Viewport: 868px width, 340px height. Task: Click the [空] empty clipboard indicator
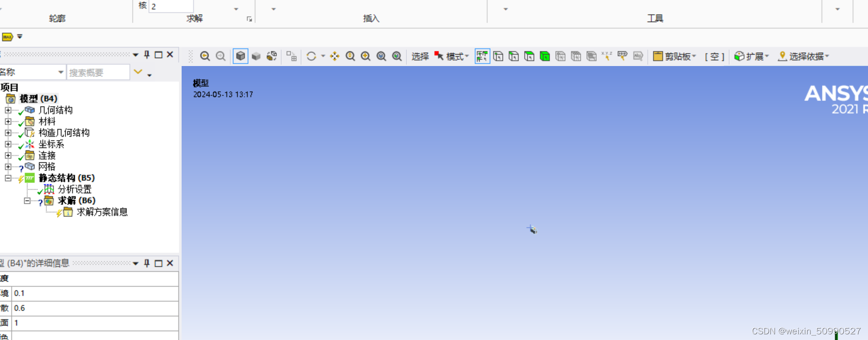tap(715, 57)
